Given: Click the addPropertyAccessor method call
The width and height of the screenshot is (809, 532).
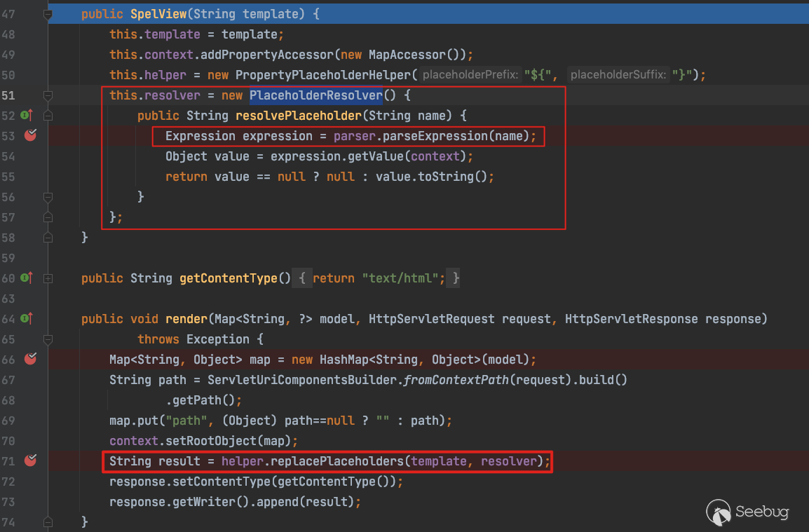Looking at the screenshot, I should (266, 55).
